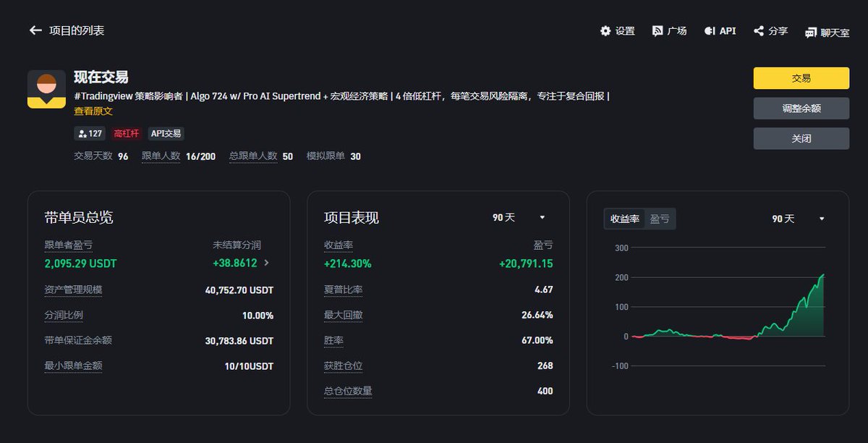The image size is (868, 443).
Task: Click the 调整余额 button
Action: pos(801,109)
